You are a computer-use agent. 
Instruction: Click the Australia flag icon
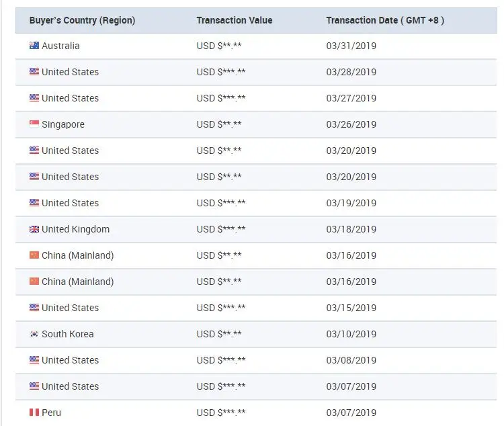[x=34, y=46]
